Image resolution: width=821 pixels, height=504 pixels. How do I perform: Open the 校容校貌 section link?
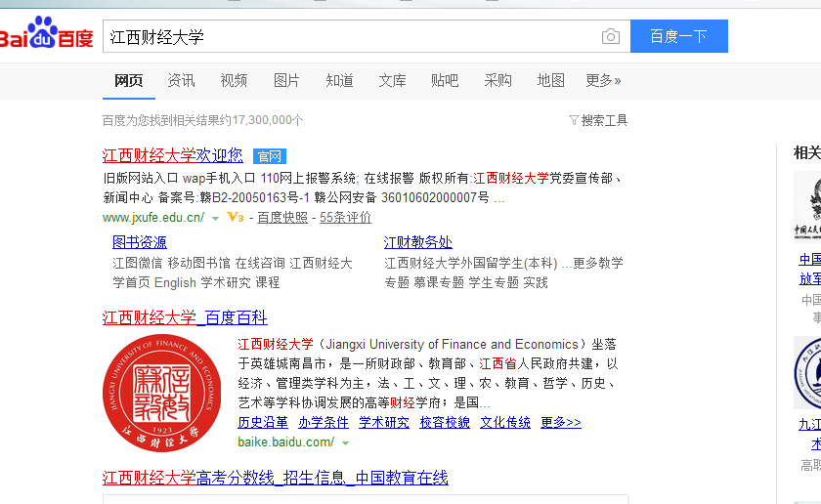[x=445, y=422]
